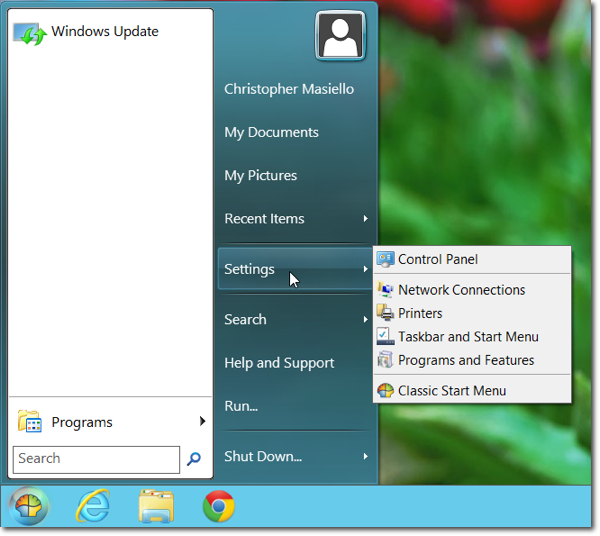Expand the Search submenu arrow
The height and width of the screenshot is (536, 600).
coord(366,319)
